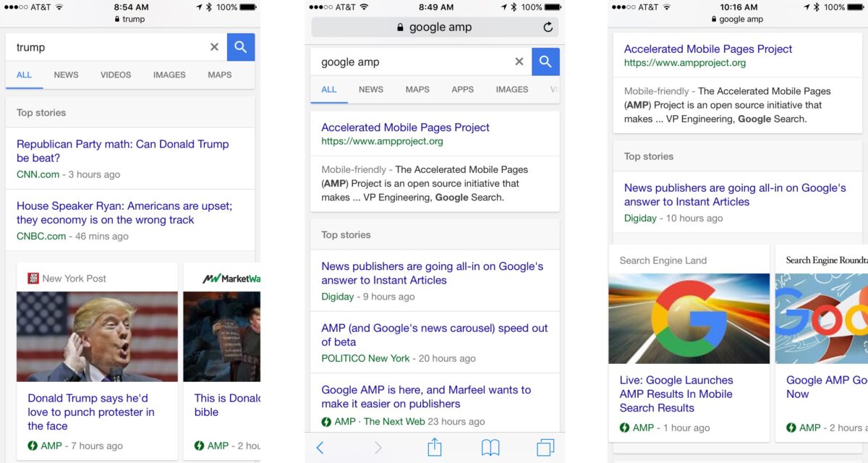Clear the 'google amp' search query with X

[519, 62]
